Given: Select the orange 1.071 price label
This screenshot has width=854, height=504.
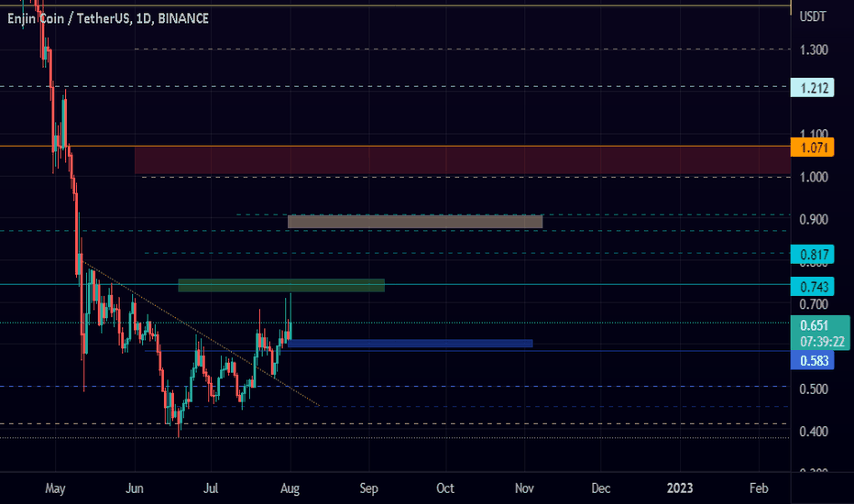Looking at the screenshot, I should [x=812, y=148].
